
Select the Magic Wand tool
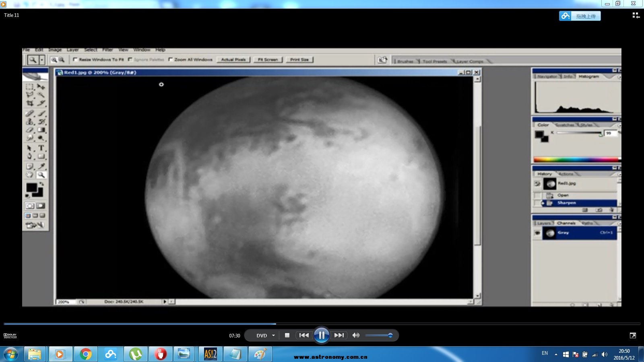(41, 95)
